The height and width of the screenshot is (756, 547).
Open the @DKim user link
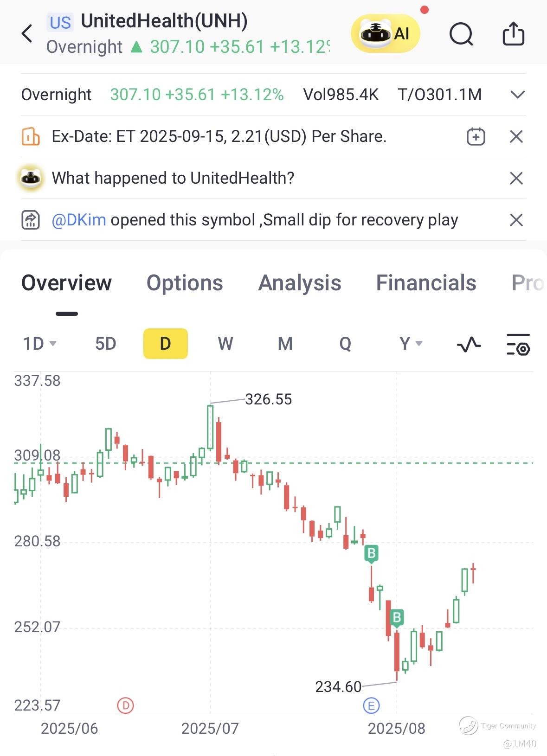(79, 220)
